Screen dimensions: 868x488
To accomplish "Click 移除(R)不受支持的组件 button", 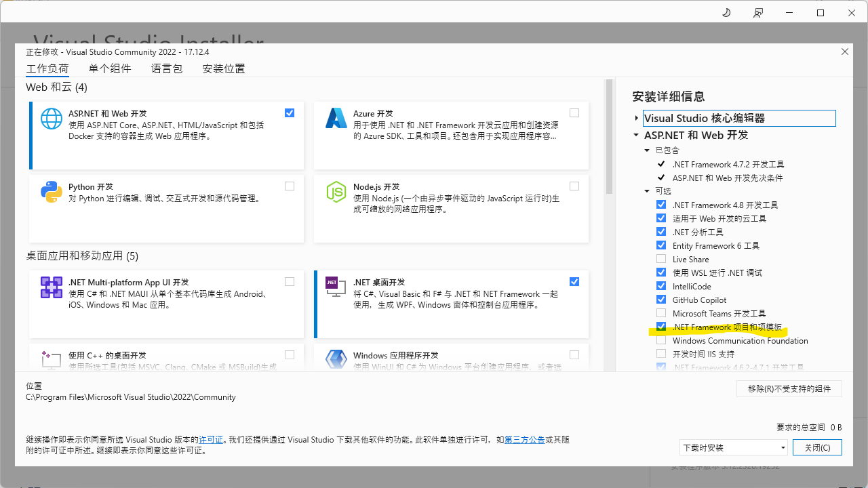I will [x=789, y=388].
